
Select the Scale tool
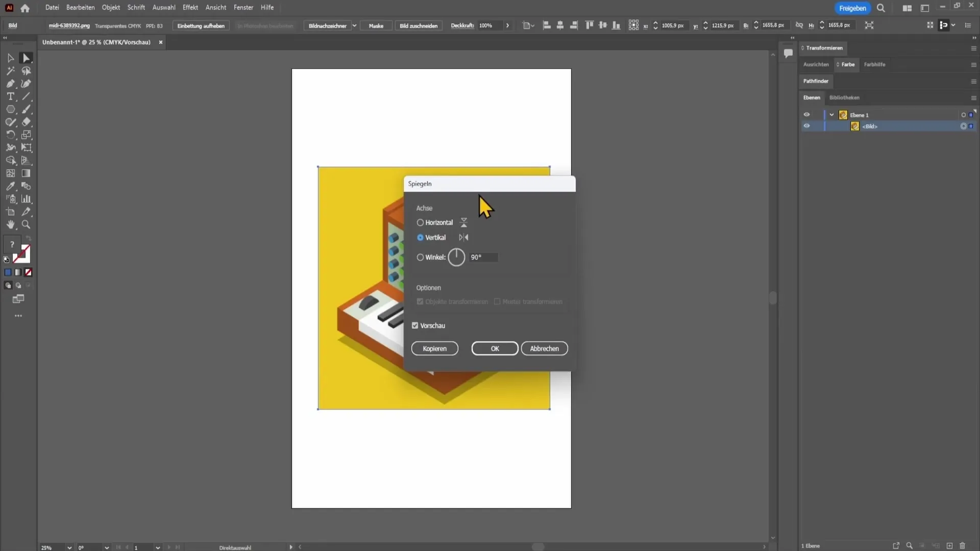pos(26,135)
